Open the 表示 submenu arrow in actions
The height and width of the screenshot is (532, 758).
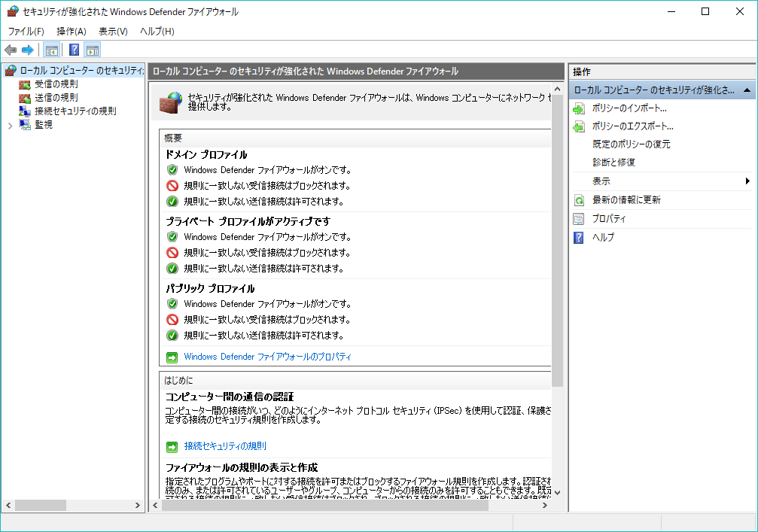click(x=747, y=181)
